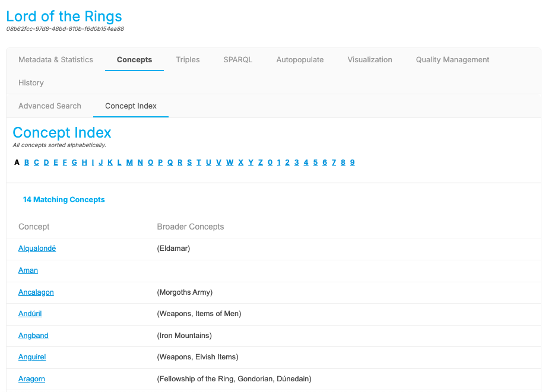The height and width of the screenshot is (392, 542).
Task: Jump to concepts starting with M
Action: coord(129,162)
